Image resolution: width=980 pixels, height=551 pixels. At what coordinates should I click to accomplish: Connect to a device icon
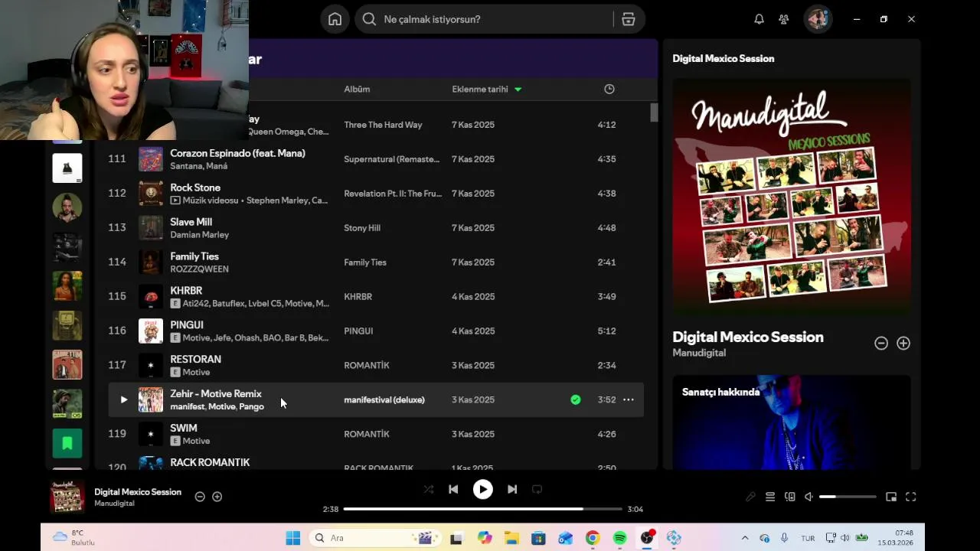[790, 497]
